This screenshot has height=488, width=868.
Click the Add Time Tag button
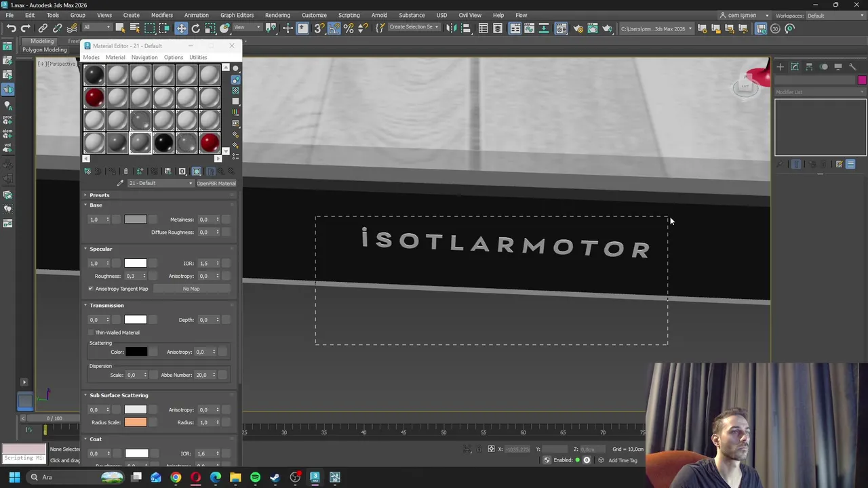(x=623, y=461)
